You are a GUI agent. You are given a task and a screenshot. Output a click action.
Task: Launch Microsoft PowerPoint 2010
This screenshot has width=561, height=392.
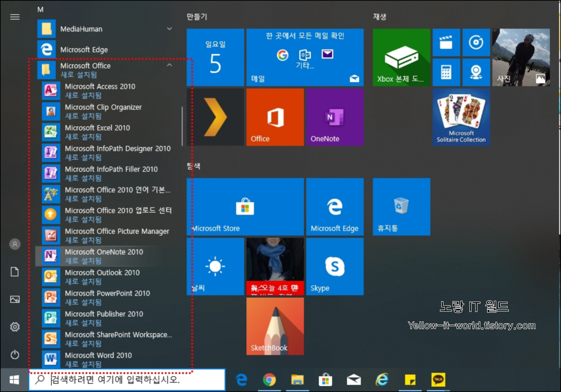pyautogui.click(x=106, y=297)
